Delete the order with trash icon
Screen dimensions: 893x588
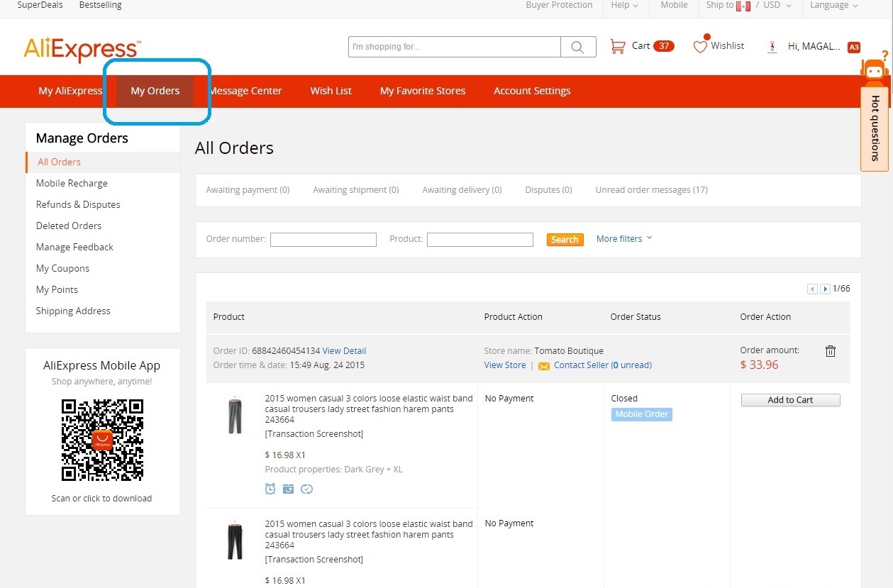[x=831, y=351]
